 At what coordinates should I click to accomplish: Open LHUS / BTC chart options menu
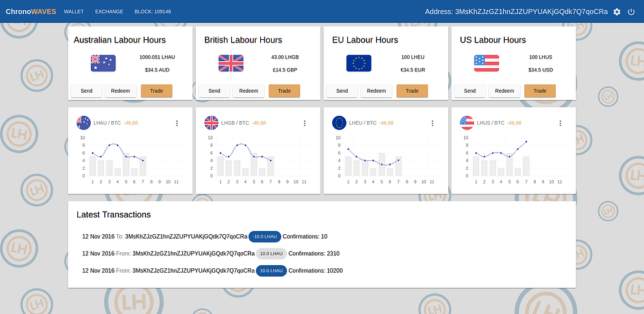560,123
